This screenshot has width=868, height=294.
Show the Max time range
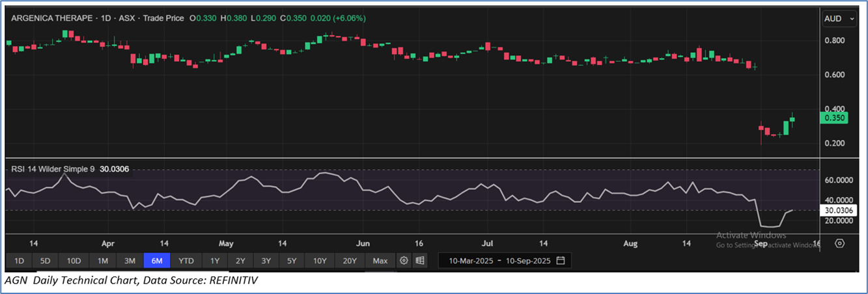380,261
